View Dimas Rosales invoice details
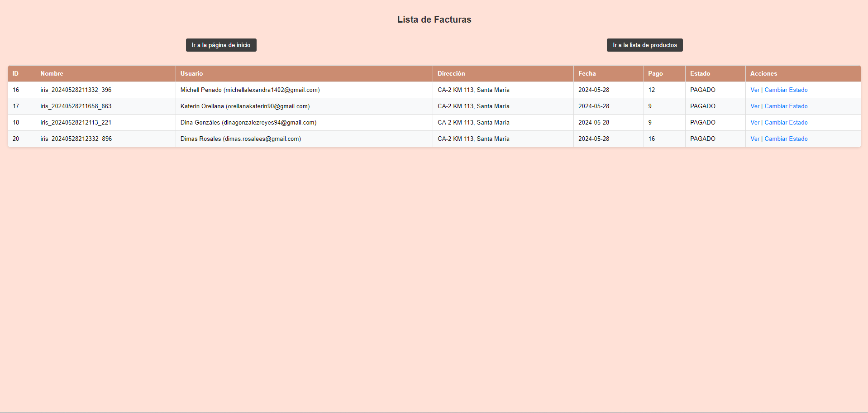 coord(754,139)
